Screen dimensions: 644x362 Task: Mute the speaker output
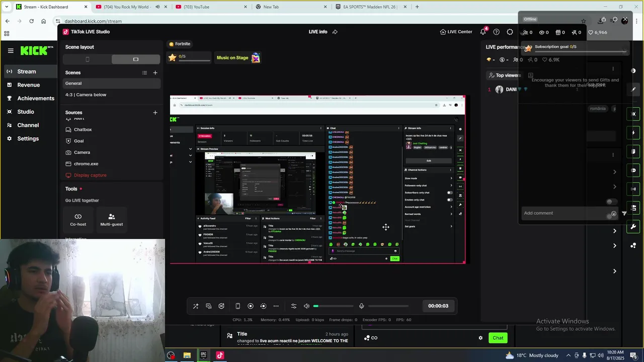[x=306, y=306]
